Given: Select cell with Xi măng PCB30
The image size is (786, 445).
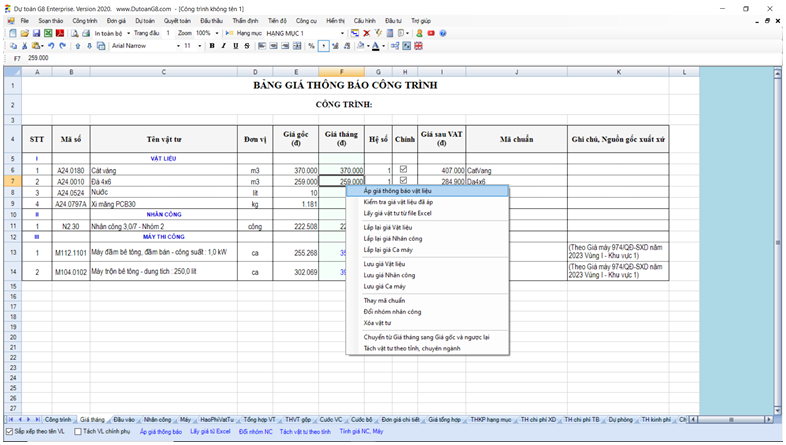Looking at the screenshot, I should click(163, 203).
